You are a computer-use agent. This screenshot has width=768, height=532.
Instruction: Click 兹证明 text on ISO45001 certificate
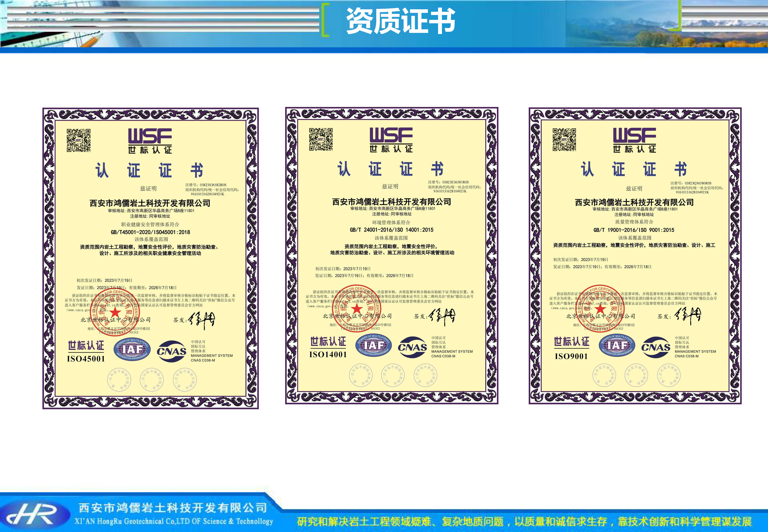(x=148, y=188)
